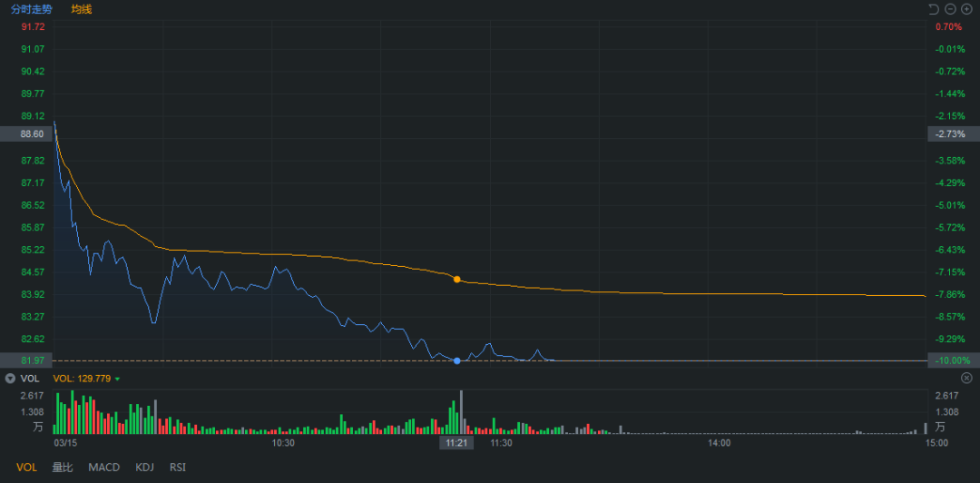This screenshot has width=980, height=483.
Task: Click the orange dot on the average line
Action: point(456,279)
